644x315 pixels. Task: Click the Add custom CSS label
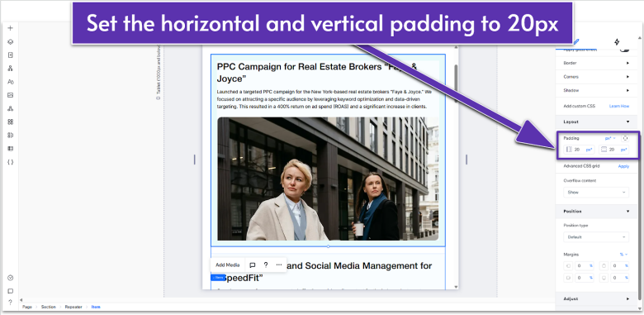click(x=579, y=106)
